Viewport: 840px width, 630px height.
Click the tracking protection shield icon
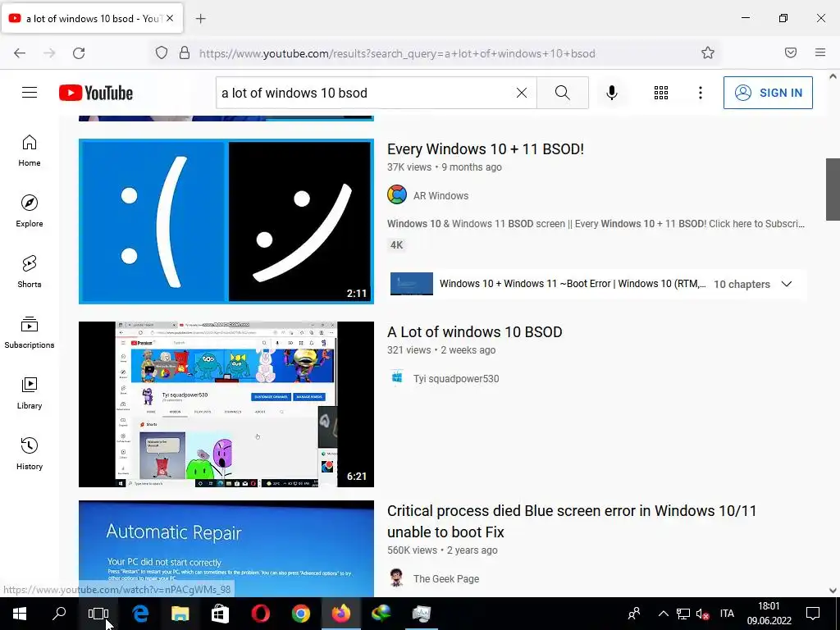point(162,53)
